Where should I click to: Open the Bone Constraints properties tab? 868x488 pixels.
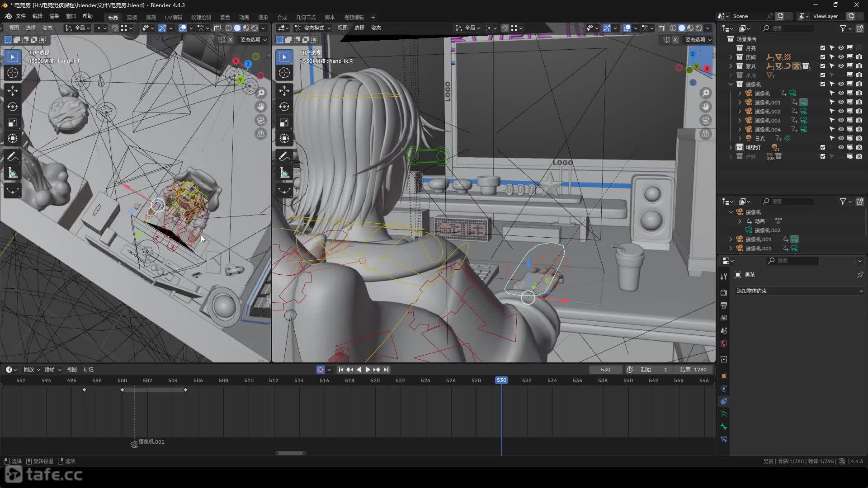coord(724,439)
